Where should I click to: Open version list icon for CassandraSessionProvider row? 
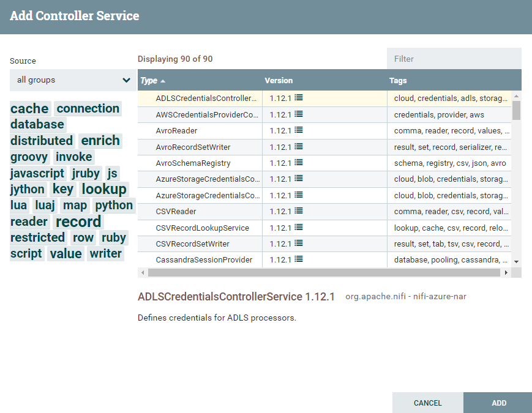[x=299, y=259]
